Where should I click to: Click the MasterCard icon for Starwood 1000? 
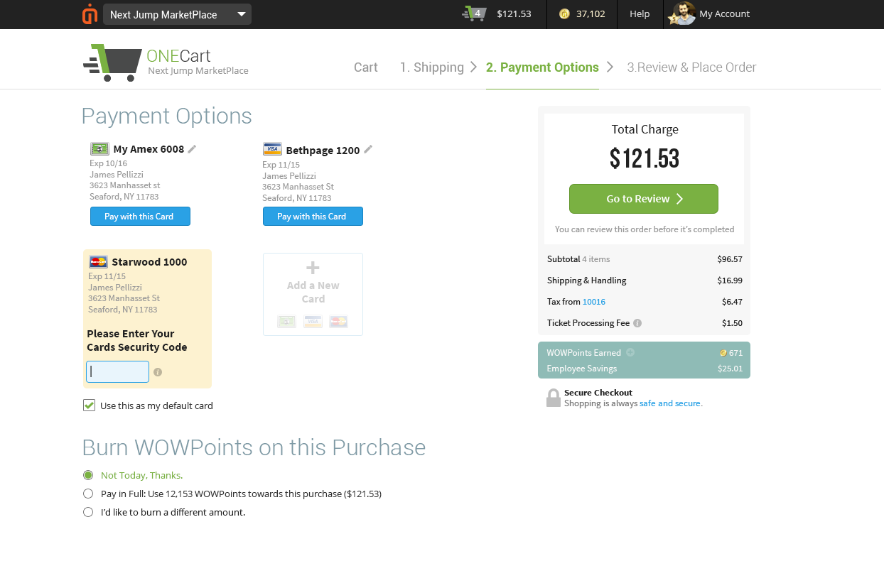(x=98, y=262)
